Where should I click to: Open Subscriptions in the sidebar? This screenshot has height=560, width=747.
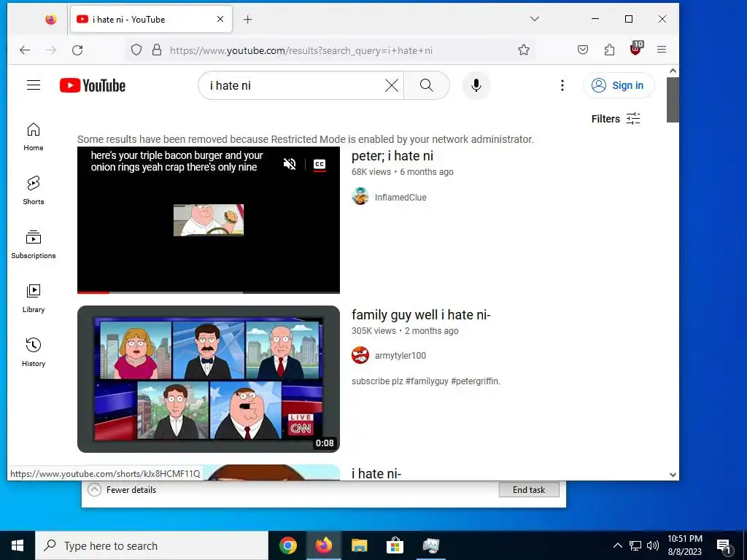pos(34,244)
